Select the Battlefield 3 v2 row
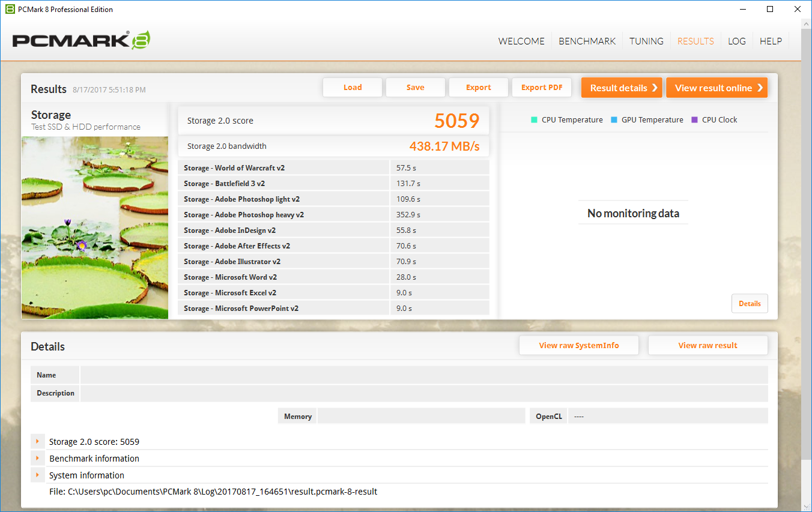The width and height of the screenshot is (812, 512). (x=333, y=183)
